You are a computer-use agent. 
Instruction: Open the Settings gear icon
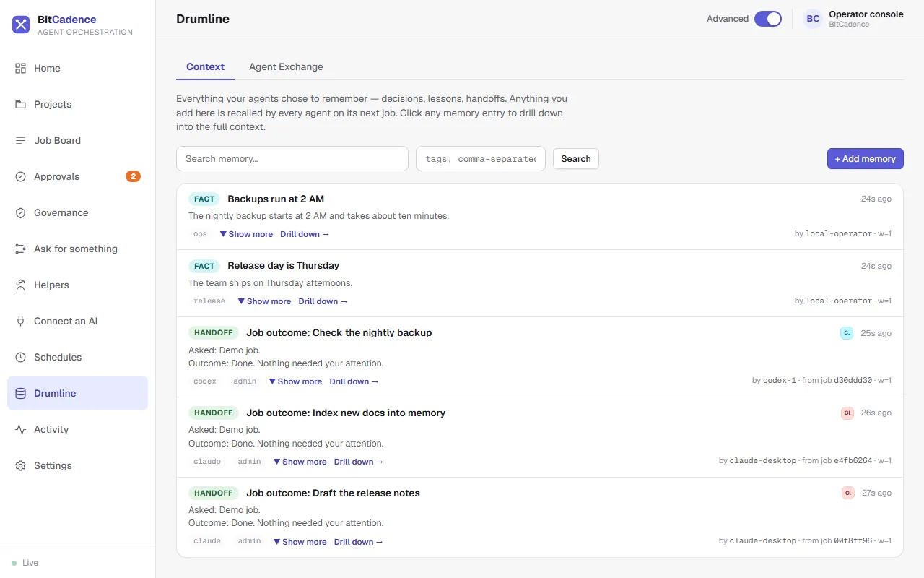20,465
